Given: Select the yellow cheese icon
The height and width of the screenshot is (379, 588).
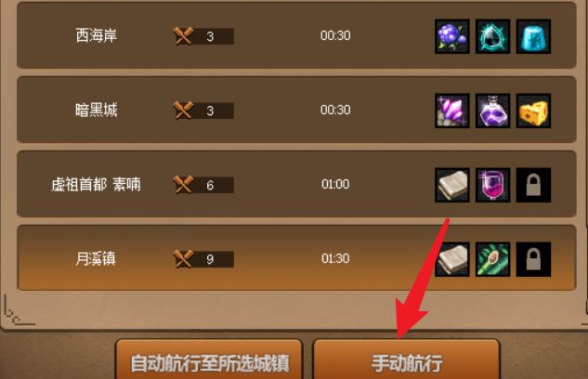Looking at the screenshot, I should (533, 111).
